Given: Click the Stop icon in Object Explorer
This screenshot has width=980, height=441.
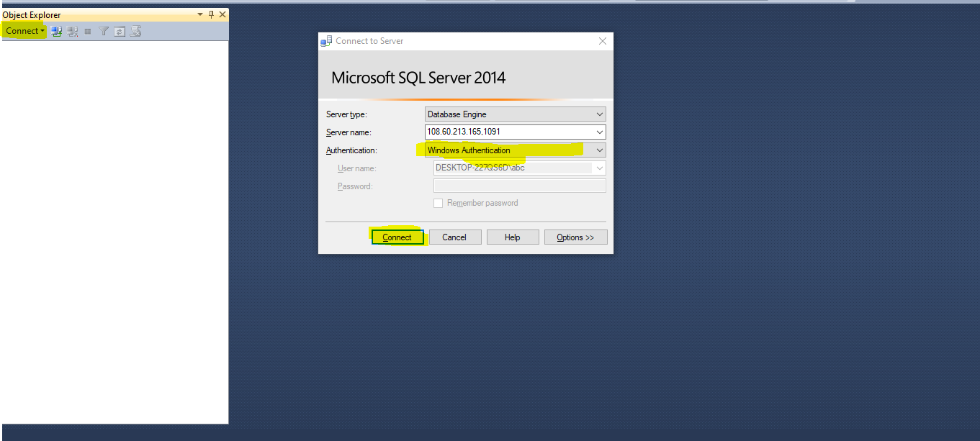Looking at the screenshot, I should coord(88,31).
